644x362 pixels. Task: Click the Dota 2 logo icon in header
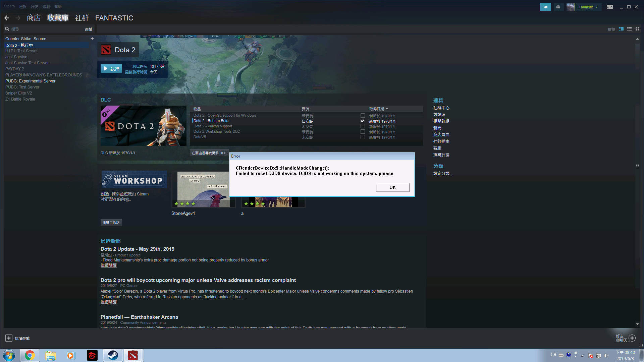tap(106, 50)
